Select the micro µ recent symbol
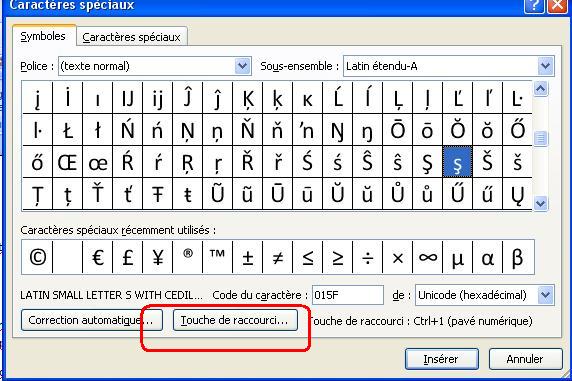This screenshot has height=381, width=572. point(457,257)
